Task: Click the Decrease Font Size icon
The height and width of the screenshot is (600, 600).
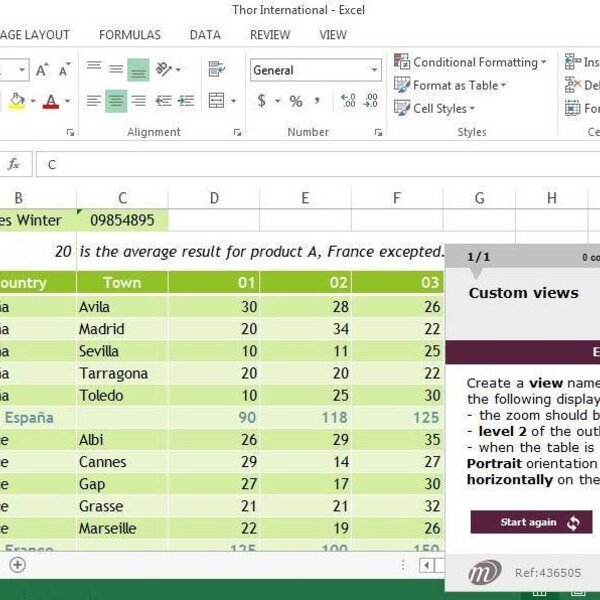Action: [65, 70]
